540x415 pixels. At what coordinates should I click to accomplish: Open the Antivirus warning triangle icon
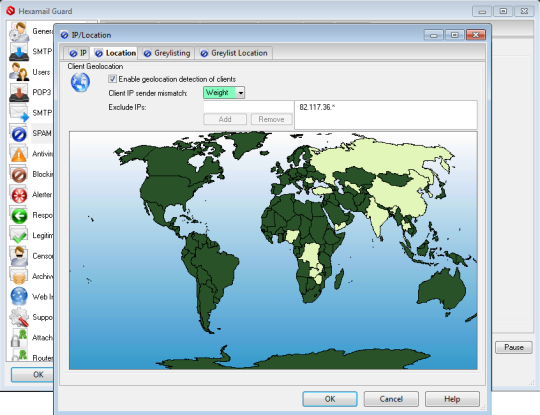pyautogui.click(x=19, y=154)
